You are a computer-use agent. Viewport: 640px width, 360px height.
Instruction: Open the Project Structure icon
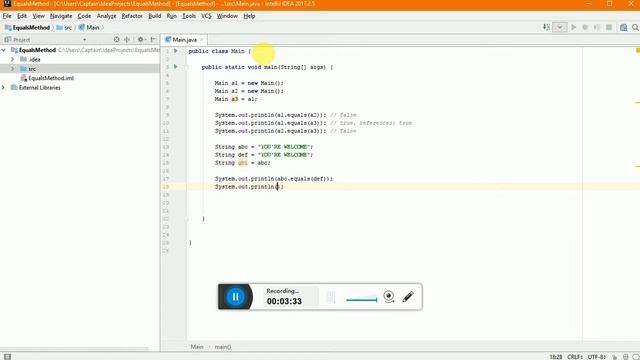623,27
